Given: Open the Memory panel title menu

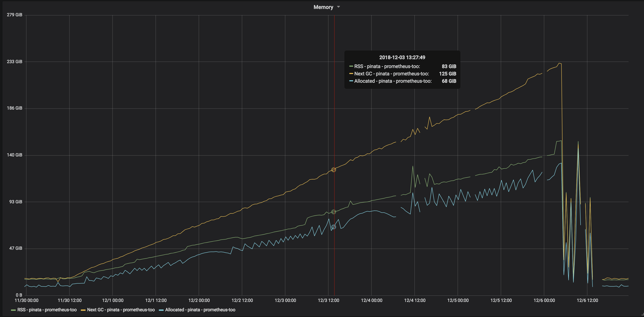Looking at the screenshot, I should pyautogui.click(x=323, y=7).
